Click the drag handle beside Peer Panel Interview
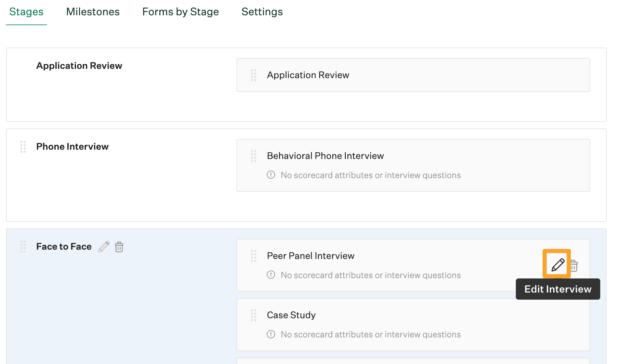 pyautogui.click(x=253, y=256)
